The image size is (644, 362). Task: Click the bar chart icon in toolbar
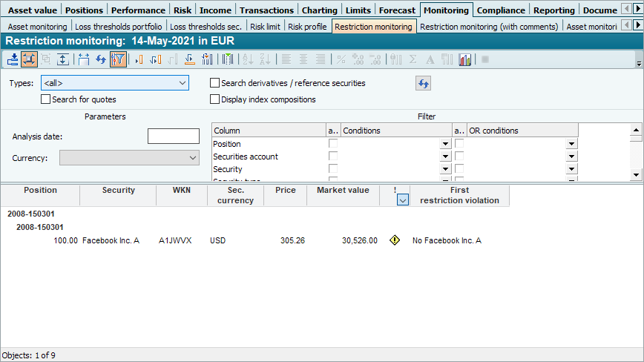[465, 59]
